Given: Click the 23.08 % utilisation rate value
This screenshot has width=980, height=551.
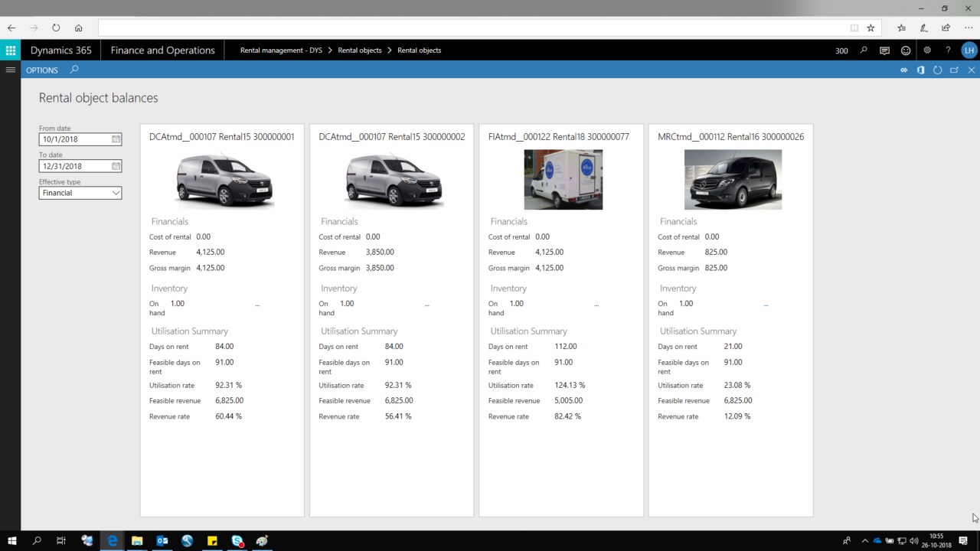Looking at the screenshot, I should click(x=737, y=385).
